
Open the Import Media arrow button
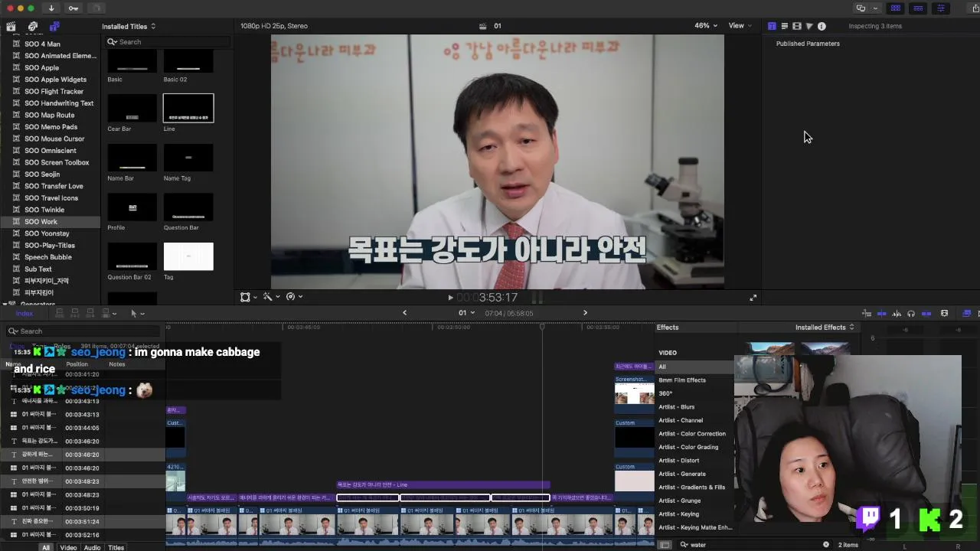[x=51, y=8]
